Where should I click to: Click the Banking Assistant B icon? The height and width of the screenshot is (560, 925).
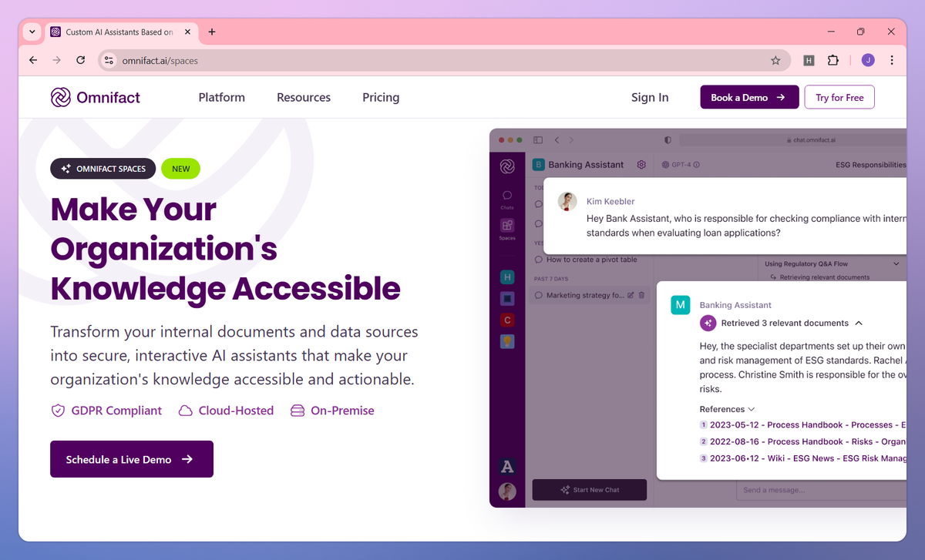tap(539, 165)
